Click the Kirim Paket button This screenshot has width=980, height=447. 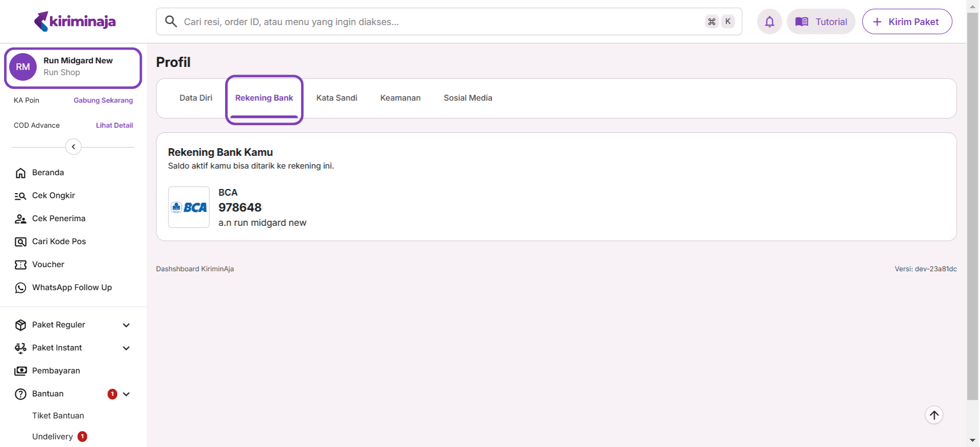click(906, 21)
